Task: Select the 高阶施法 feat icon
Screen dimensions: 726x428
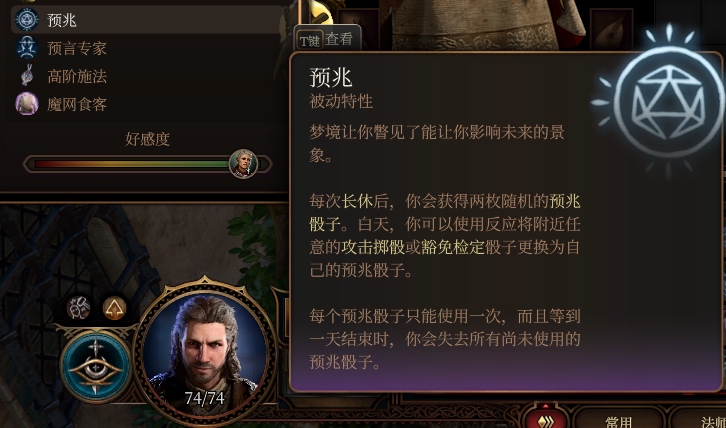Action: pyautogui.click(x=27, y=76)
